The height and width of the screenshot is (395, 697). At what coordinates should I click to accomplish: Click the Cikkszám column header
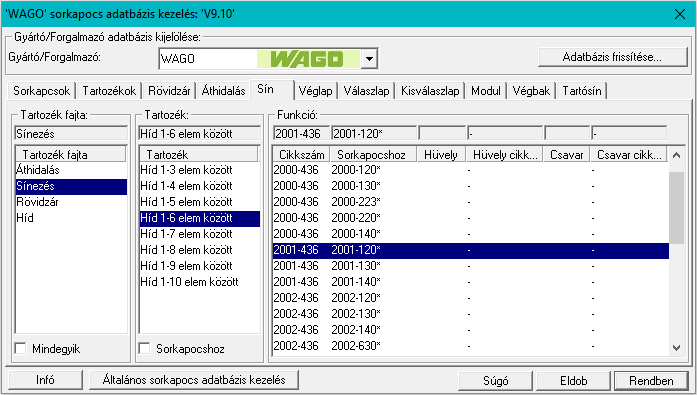(x=301, y=155)
